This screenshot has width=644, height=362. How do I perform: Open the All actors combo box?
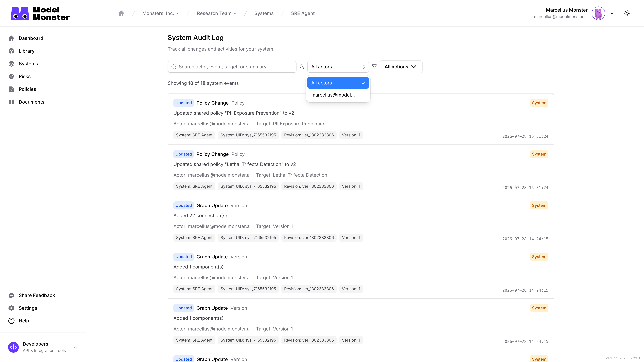click(338, 67)
